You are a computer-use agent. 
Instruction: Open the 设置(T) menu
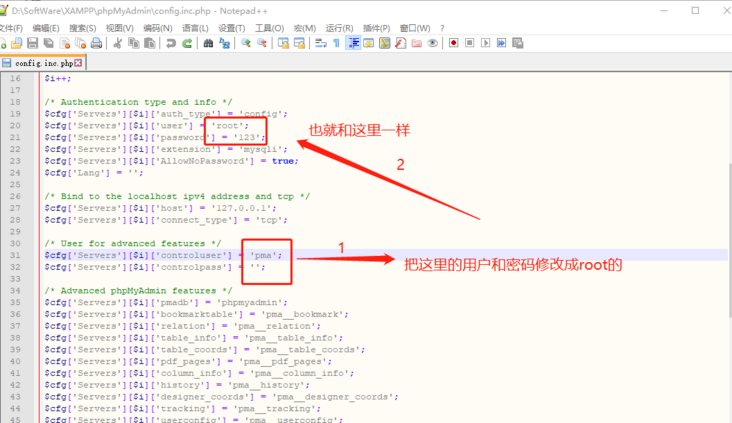(x=232, y=28)
